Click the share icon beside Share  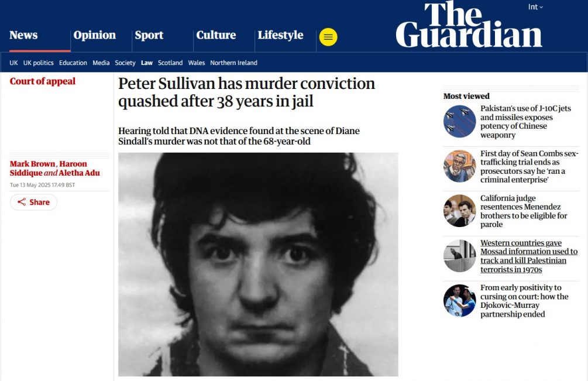click(22, 202)
